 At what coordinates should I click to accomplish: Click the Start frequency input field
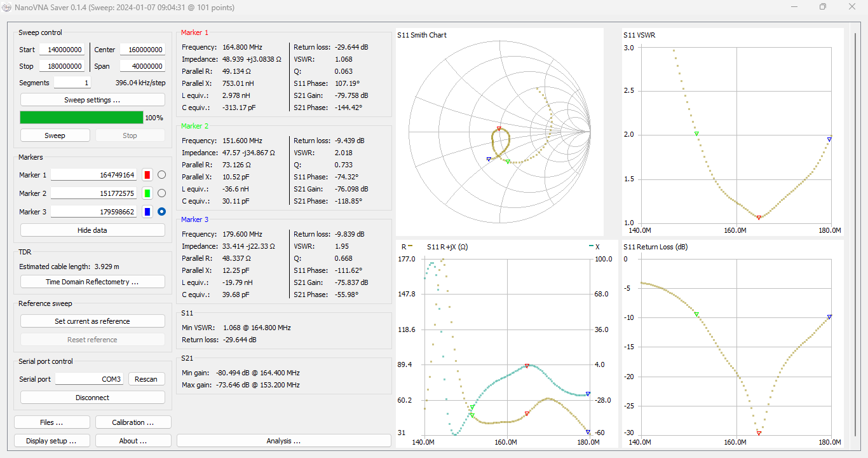62,50
